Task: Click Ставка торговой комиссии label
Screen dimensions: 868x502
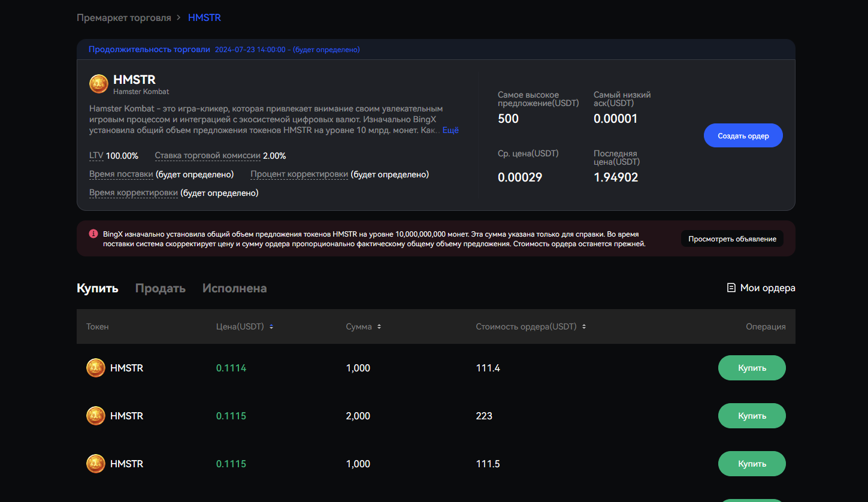Action: 208,156
